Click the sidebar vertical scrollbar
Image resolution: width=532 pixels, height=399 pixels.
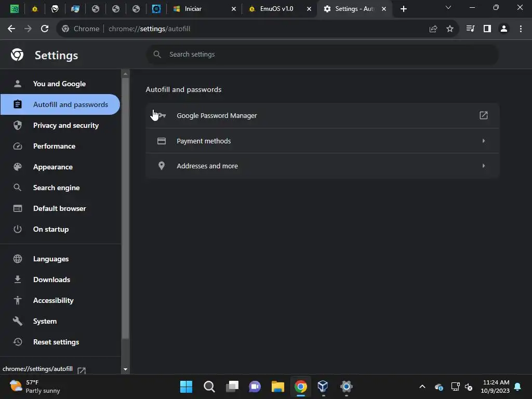(x=126, y=208)
